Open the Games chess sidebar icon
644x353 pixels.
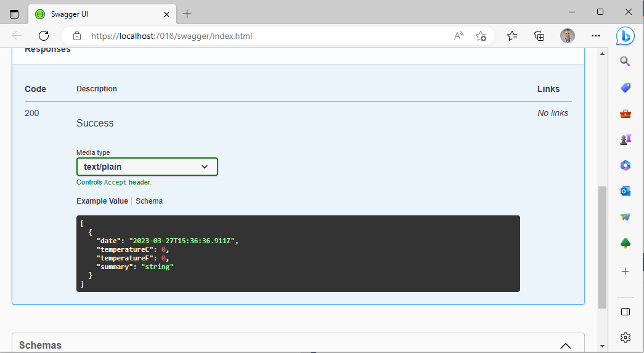tap(625, 139)
